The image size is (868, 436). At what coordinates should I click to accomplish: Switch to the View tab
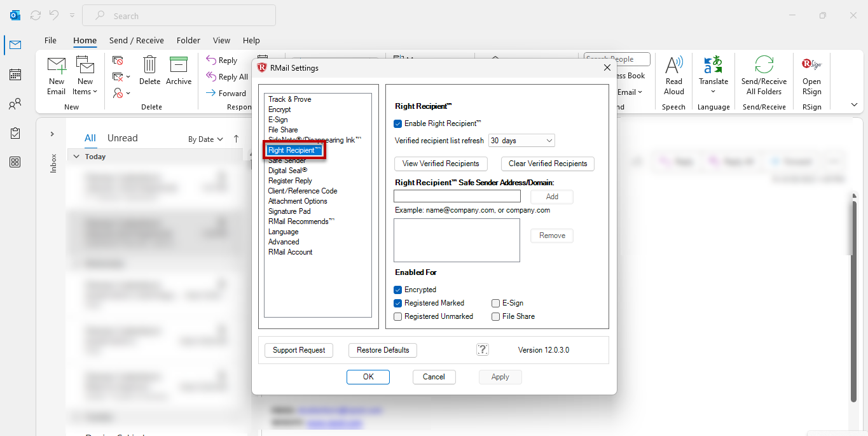coord(221,40)
